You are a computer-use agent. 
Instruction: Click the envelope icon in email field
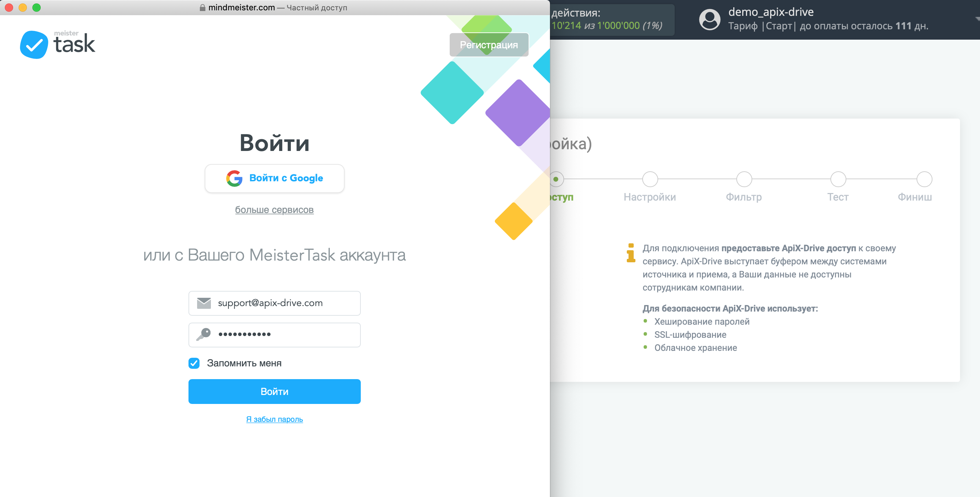(204, 303)
